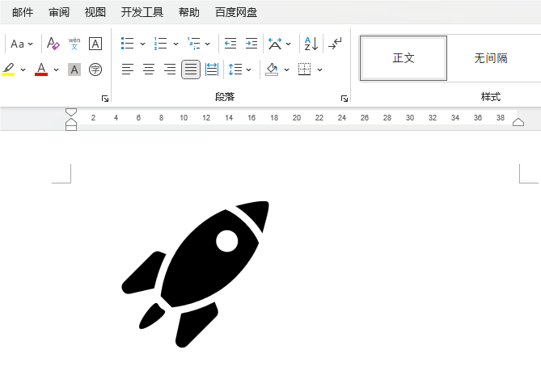Click the Change Case Aa button

coord(17,44)
